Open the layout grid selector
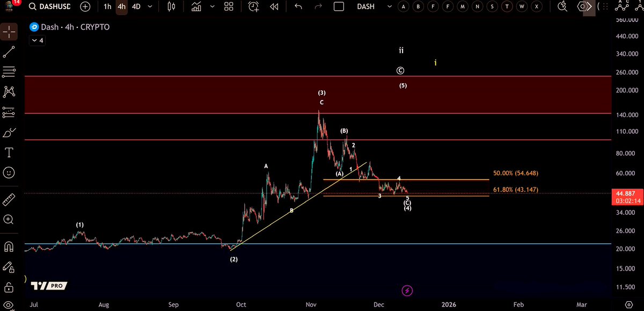Viewport: 644px width, 311px height. pyautogui.click(x=229, y=7)
